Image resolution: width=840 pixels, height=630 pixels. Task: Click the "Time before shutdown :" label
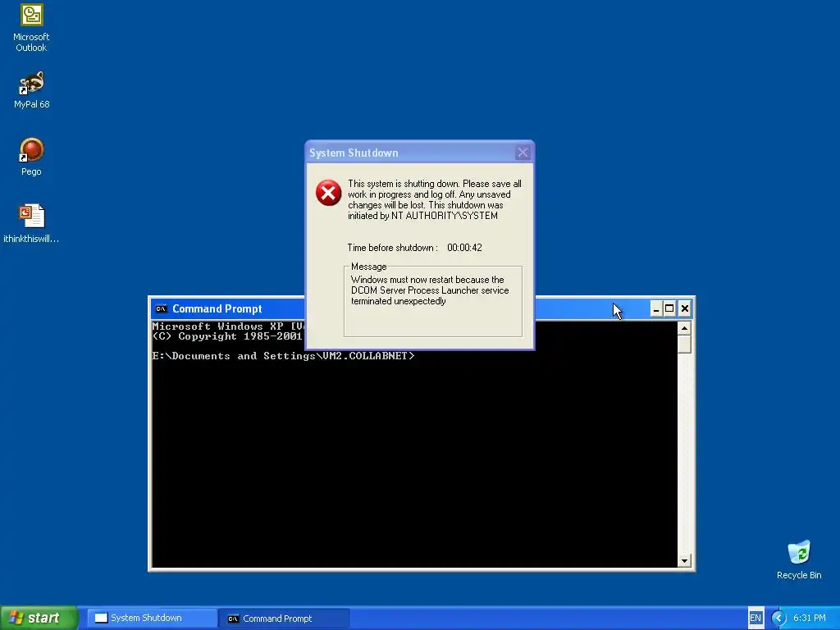393,248
